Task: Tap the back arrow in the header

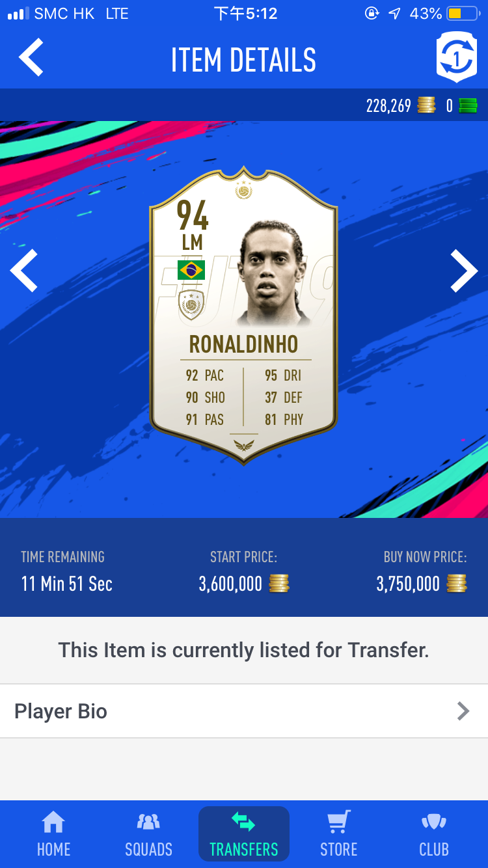Action: coord(31,57)
